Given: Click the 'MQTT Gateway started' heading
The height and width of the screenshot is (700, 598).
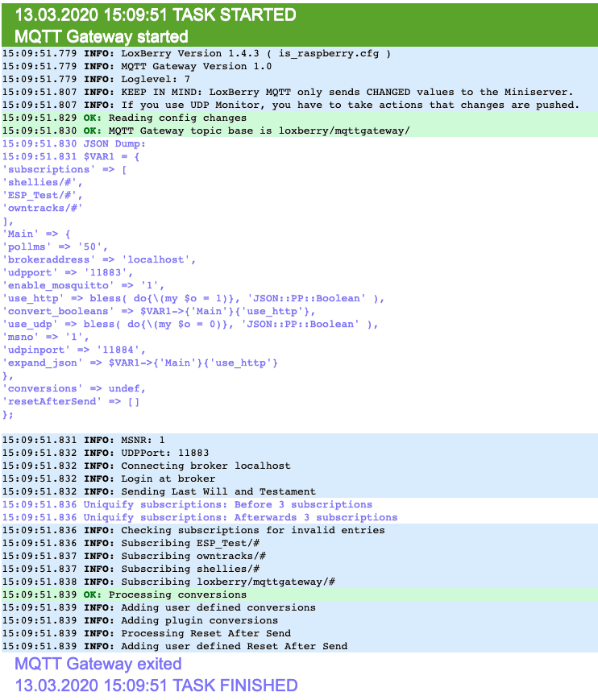Looking at the screenshot, I should [x=102, y=36].
